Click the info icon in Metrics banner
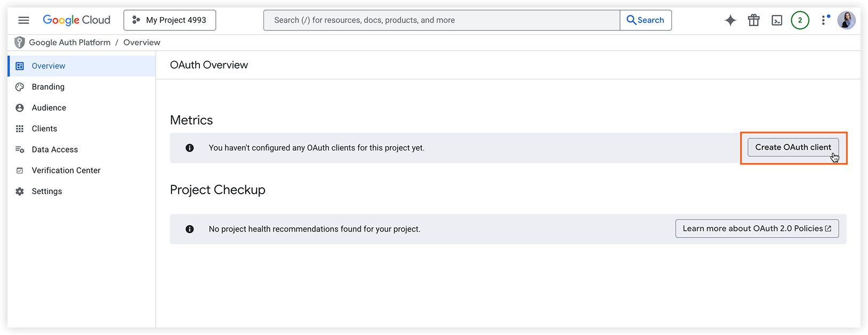This screenshot has width=868, height=335. click(189, 148)
